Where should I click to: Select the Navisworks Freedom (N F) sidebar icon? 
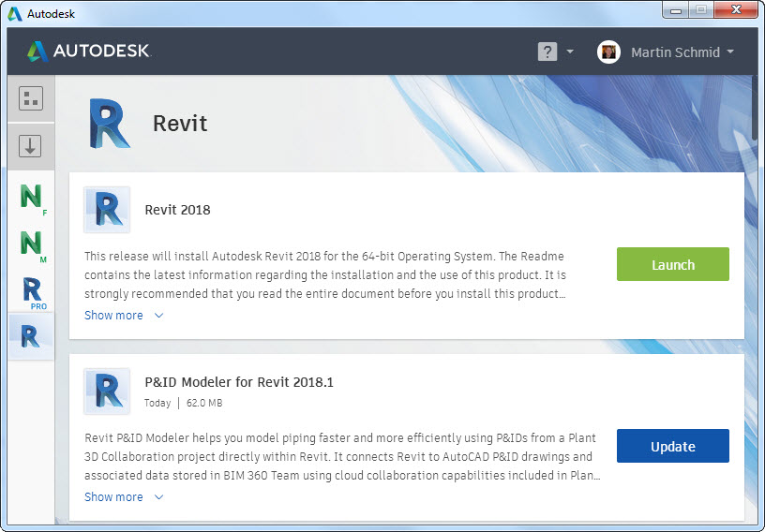[33, 199]
